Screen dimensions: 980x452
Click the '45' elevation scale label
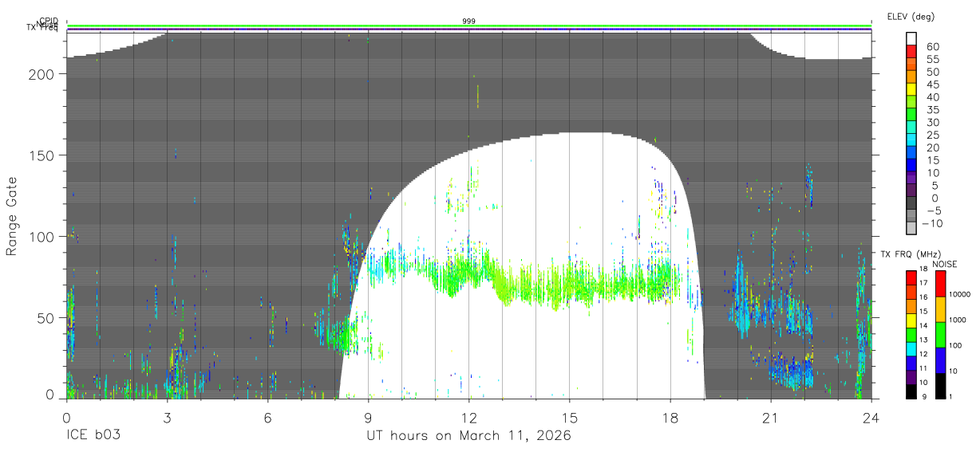(932, 85)
